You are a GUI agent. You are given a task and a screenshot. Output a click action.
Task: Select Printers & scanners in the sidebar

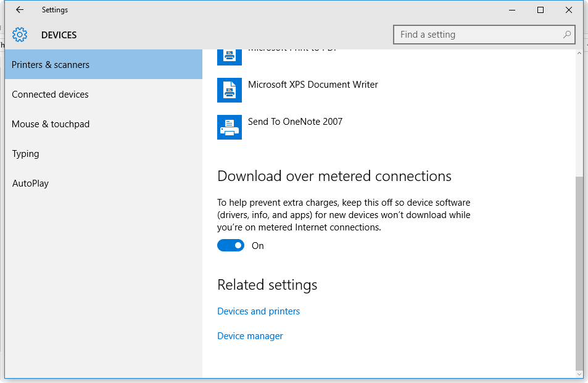[51, 64]
